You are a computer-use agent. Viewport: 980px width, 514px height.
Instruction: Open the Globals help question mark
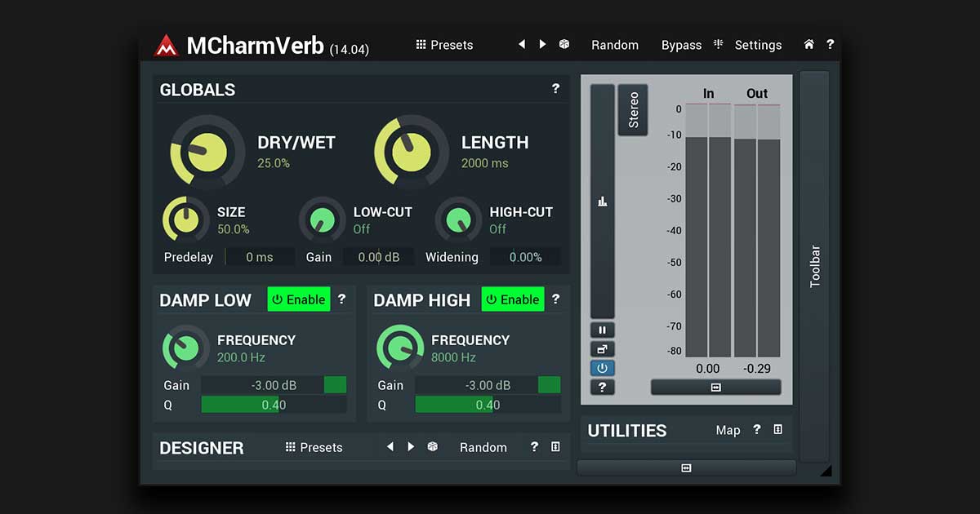pos(556,88)
